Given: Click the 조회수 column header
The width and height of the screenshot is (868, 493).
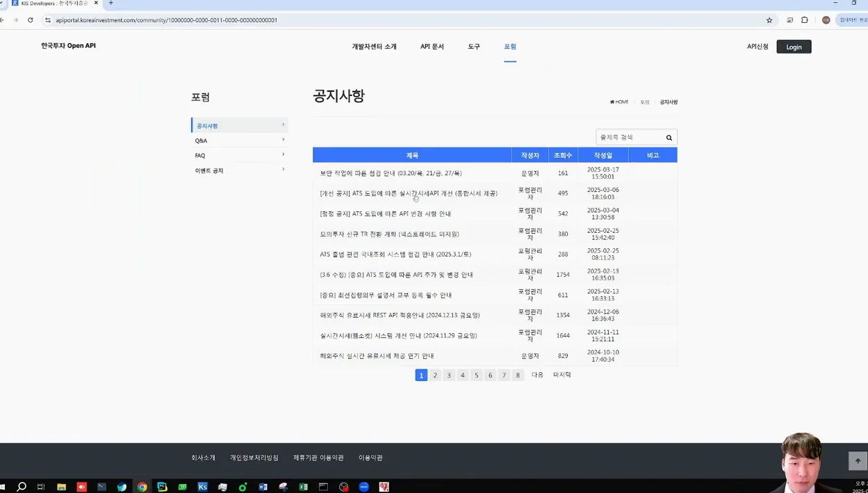Looking at the screenshot, I should (563, 155).
